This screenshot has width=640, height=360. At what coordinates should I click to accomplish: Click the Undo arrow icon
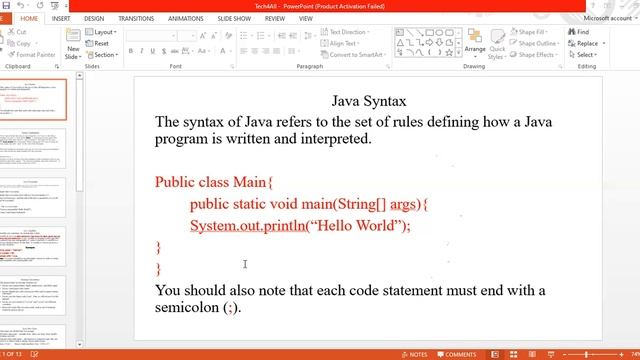pos(20,6)
